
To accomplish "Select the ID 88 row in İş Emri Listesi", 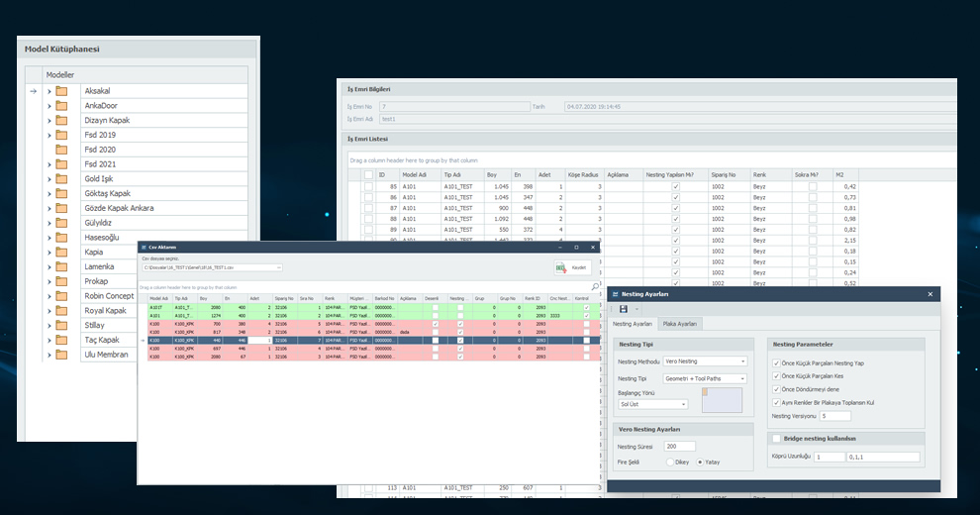I will tap(610, 219).
